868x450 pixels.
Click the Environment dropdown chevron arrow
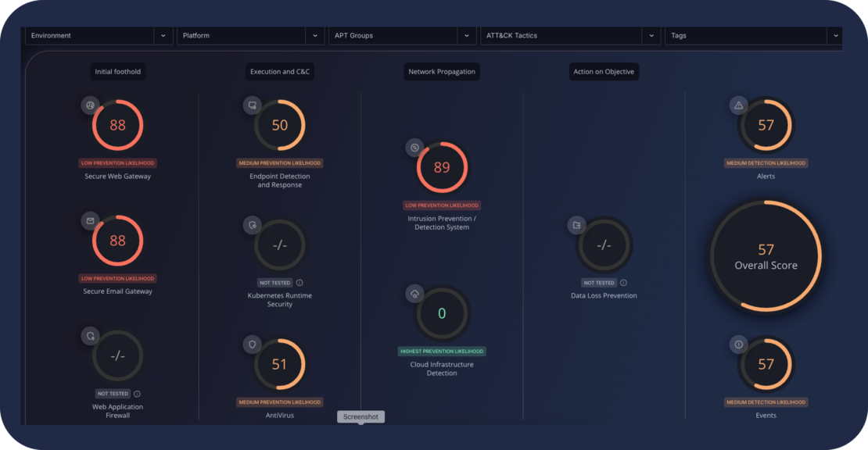(x=163, y=35)
